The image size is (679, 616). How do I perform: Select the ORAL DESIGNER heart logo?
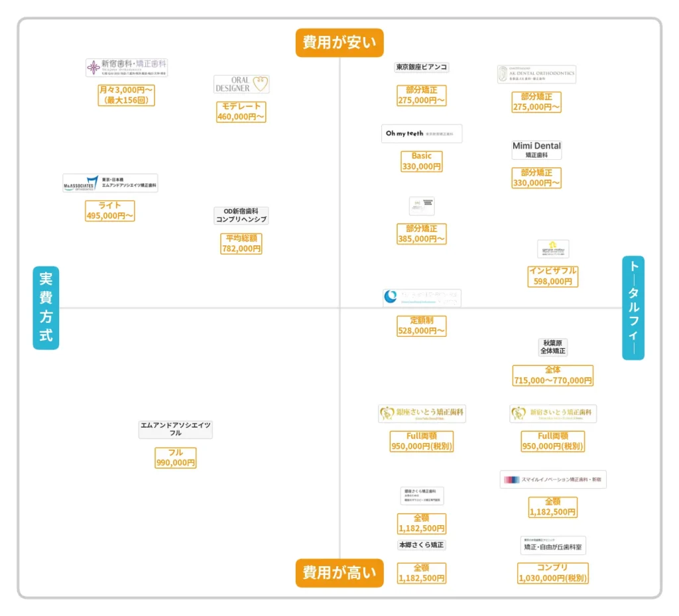click(x=241, y=84)
